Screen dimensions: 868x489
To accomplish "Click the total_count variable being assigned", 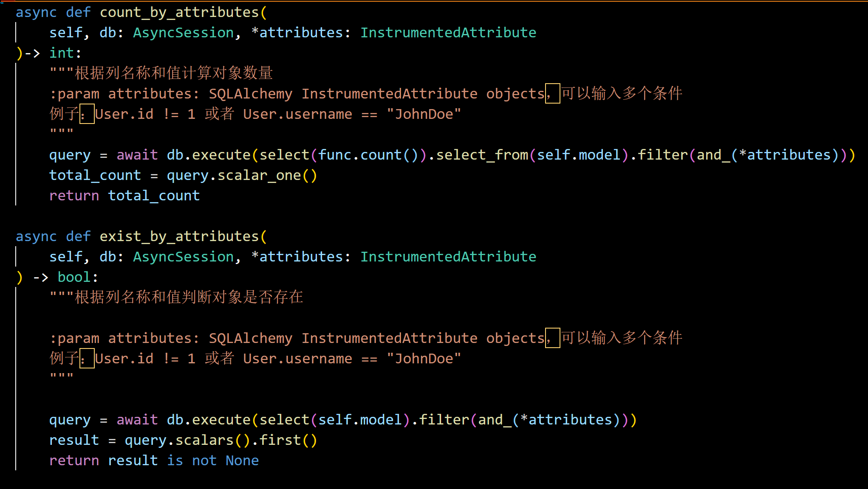I will point(95,175).
